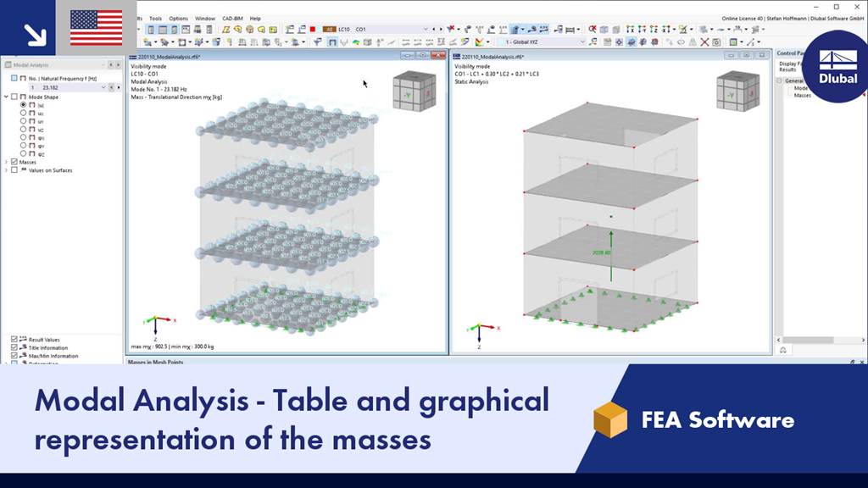The image size is (868, 488).
Task: Click the color scale results icon
Action: click(x=480, y=42)
